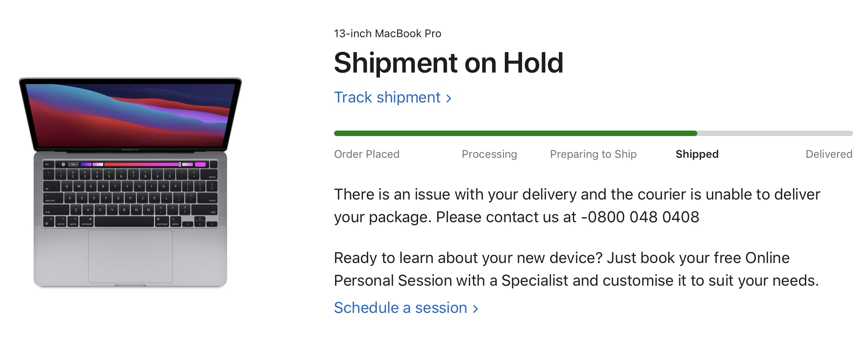Viewport: 868px width, 351px height.
Task: Click the gray unfilled progress bar segment
Action: (x=774, y=133)
